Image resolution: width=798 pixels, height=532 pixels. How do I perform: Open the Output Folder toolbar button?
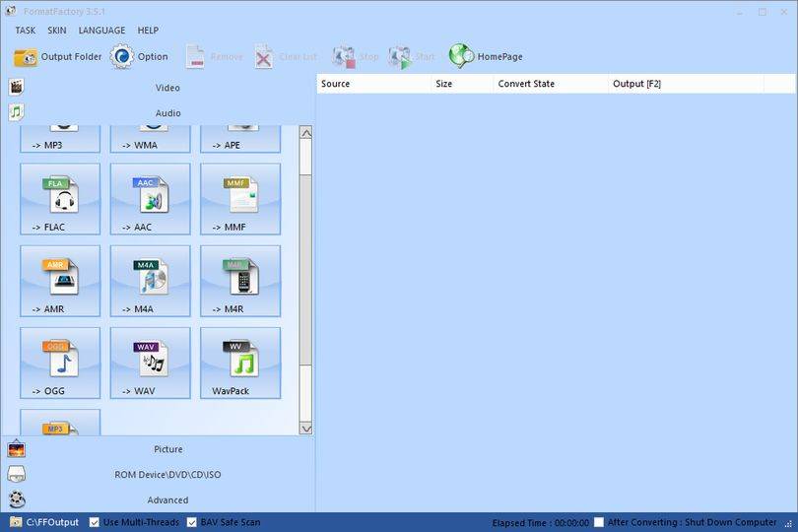coord(57,57)
